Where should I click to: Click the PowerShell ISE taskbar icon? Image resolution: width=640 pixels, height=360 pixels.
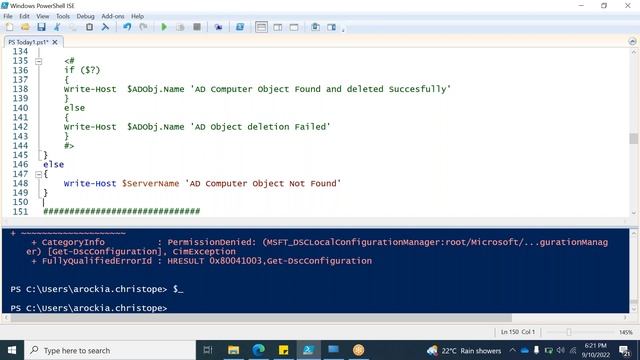308,350
